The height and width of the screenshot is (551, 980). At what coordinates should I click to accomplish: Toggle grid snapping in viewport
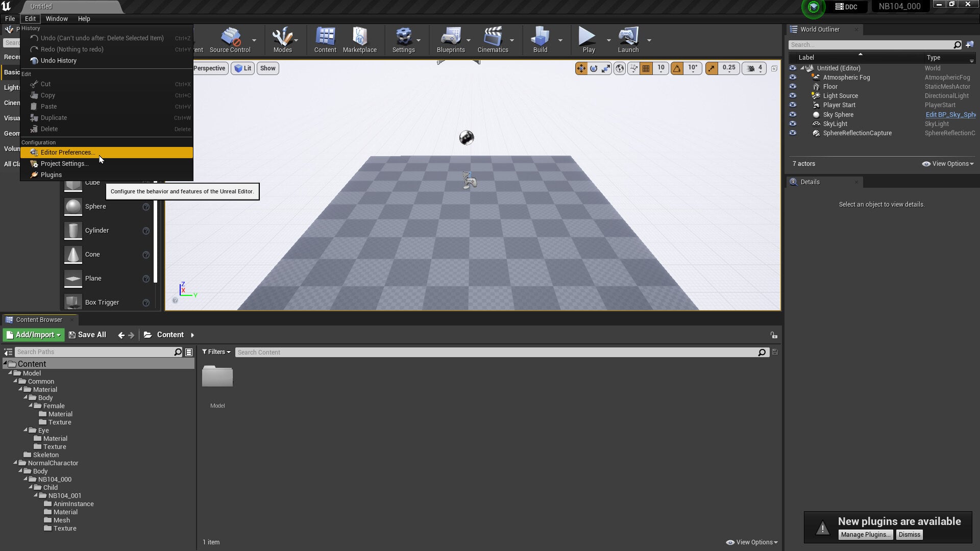coord(646,68)
